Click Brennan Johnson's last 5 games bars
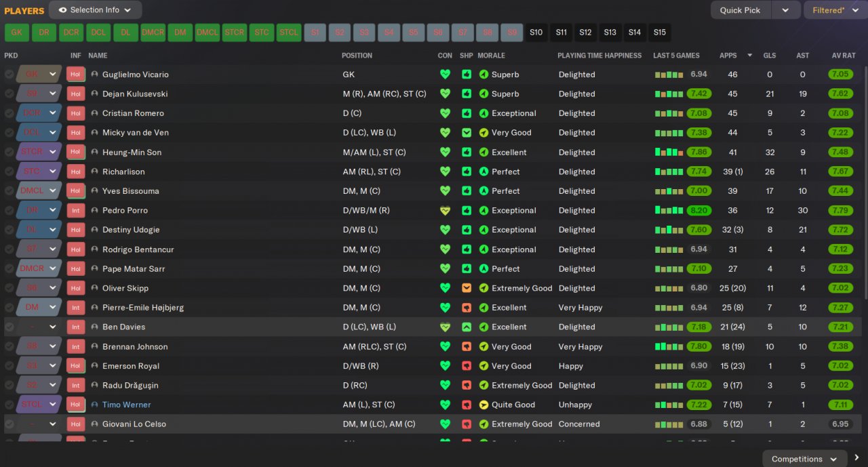This screenshot has width=868, height=467. [x=669, y=346]
